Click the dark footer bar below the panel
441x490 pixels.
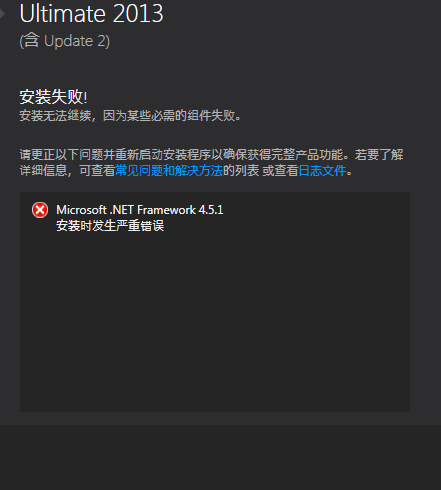coord(220,457)
